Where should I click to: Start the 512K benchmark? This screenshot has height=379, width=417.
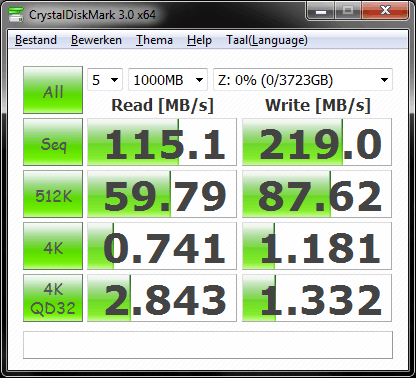tap(53, 194)
